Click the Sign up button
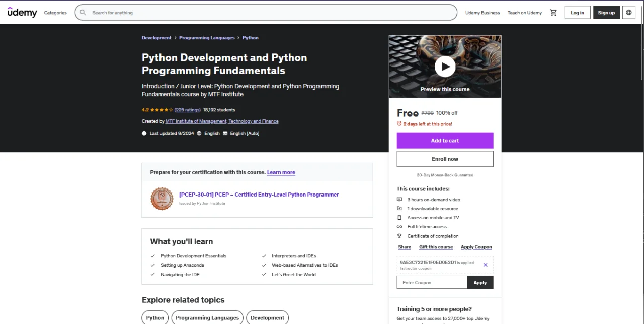 pos(606,13)
